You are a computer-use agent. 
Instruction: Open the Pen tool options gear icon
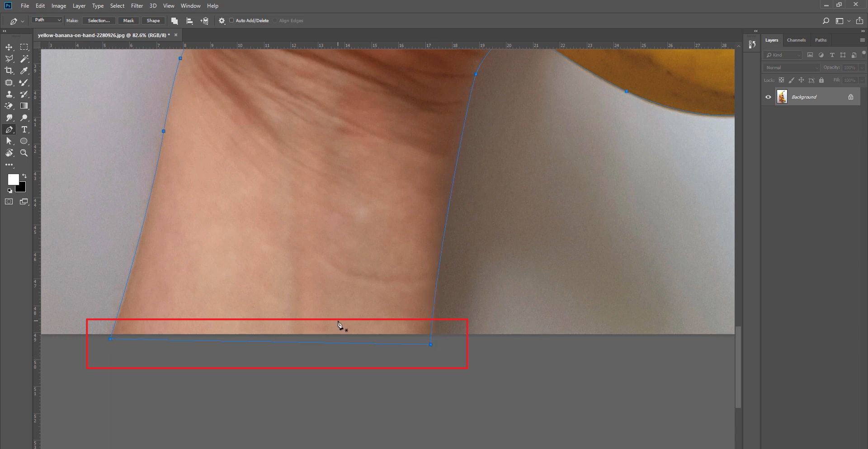click(221, 20)
